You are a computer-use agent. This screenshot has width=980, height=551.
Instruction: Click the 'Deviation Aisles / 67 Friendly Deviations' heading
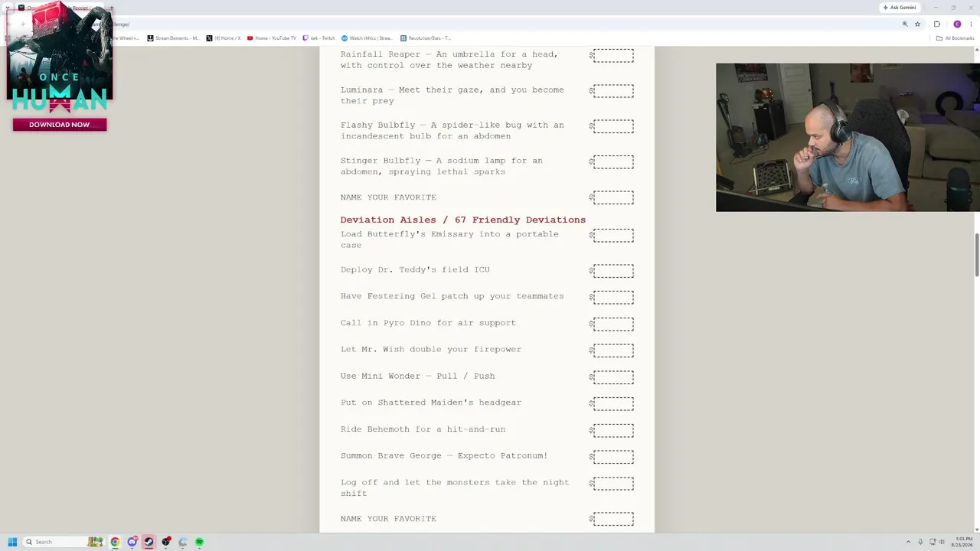463,220
